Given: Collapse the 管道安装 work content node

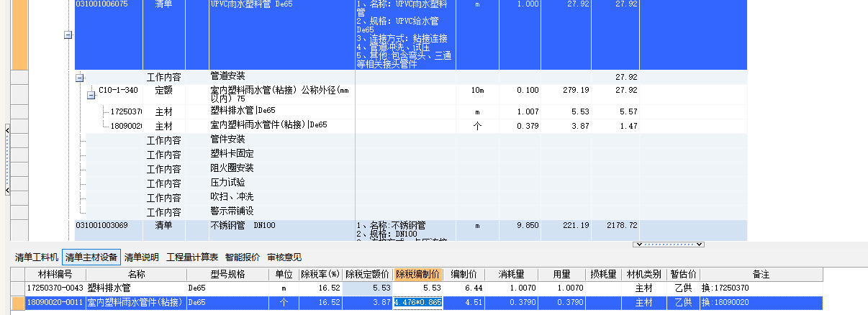Looking at the screenshot, I should click(79, 78).
